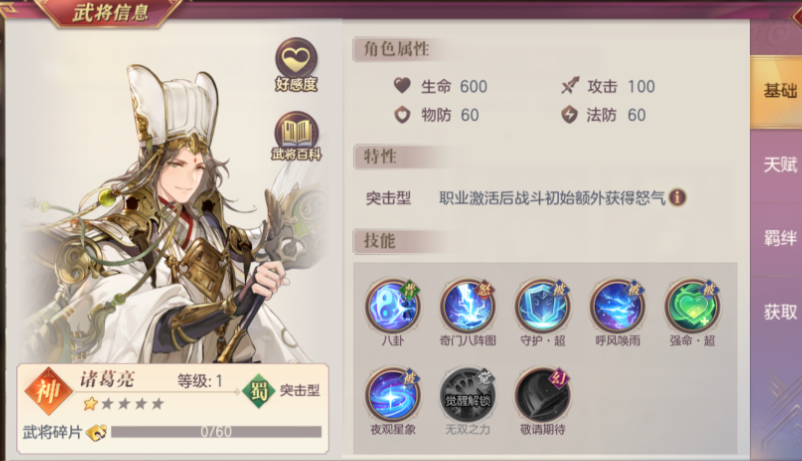Click the info icon beside 职业激活后 description
802x461 pixels.
tap(677, 197)
